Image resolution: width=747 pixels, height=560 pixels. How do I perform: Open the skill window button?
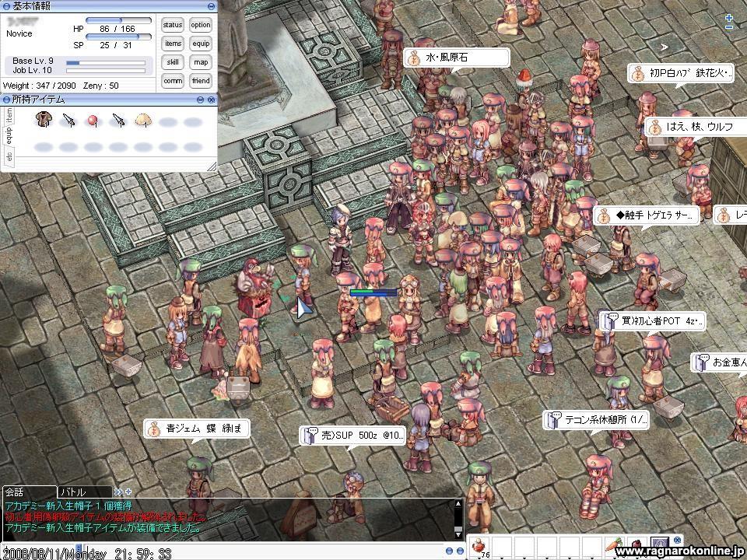click(173, 62)
